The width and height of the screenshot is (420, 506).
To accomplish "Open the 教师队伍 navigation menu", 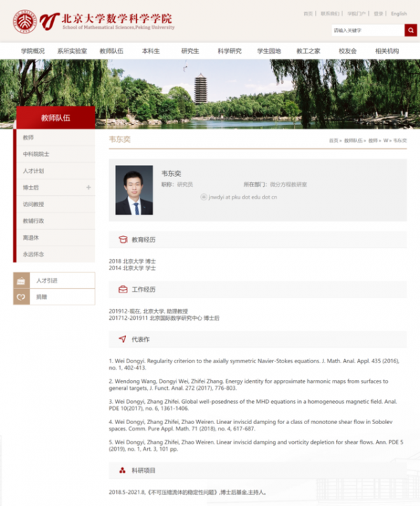I will tap(111, 51).
